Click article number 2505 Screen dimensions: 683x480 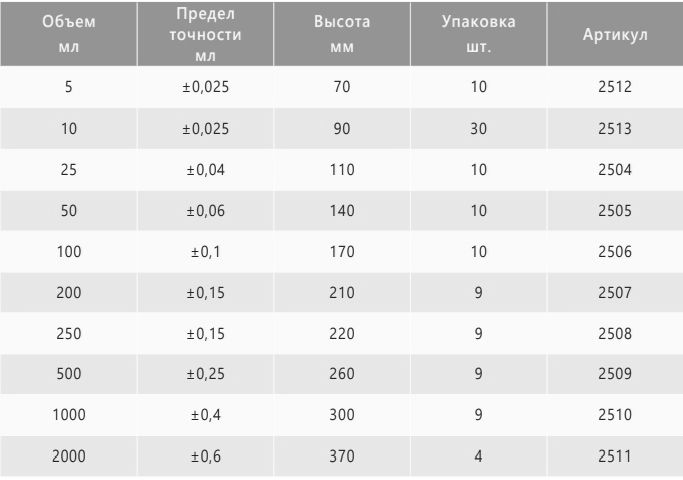[615, 211]
